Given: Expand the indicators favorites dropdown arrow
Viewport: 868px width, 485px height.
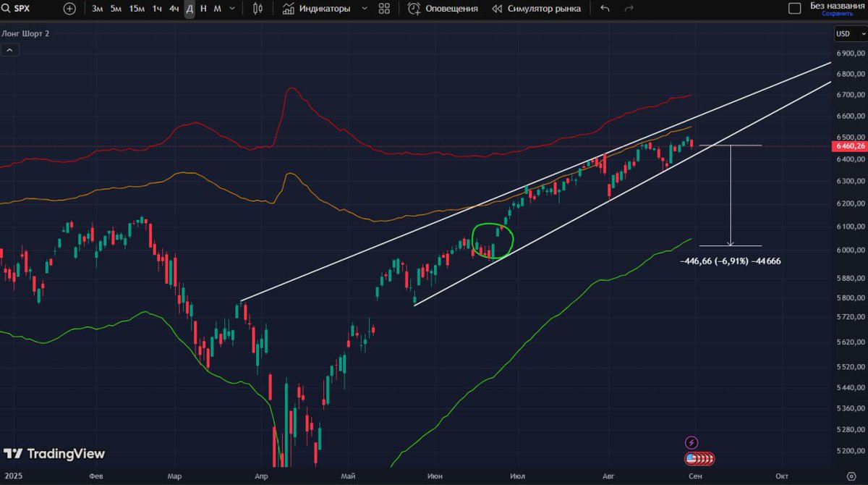Looking at the screenshot, I should [x=363, y=9].
